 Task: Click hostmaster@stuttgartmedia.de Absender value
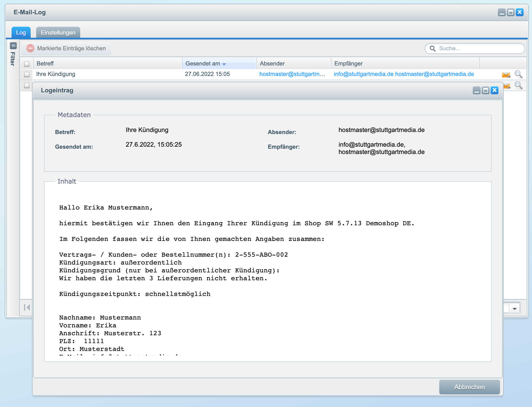tap(381, 130)
